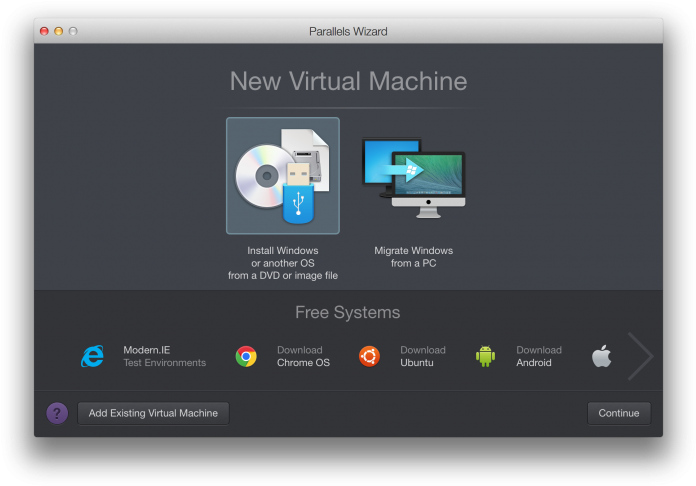Click the Internet Explorer Modern.IE icon
The width and height of the screenshot is (696, 486).
92,356
